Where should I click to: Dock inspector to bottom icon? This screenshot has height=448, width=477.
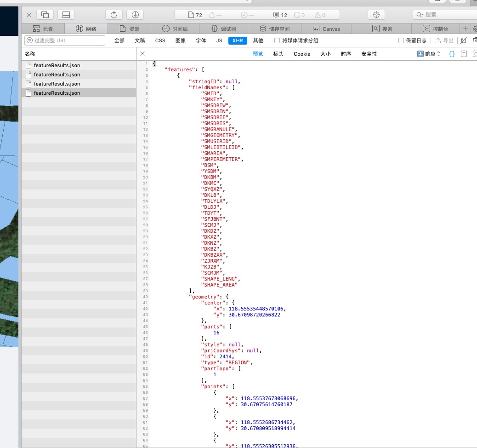coord(66,15)
